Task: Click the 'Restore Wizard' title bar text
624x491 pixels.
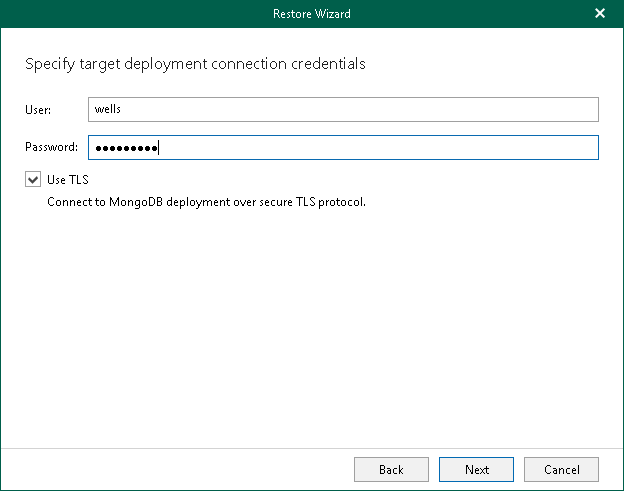Action: (311, 14)
